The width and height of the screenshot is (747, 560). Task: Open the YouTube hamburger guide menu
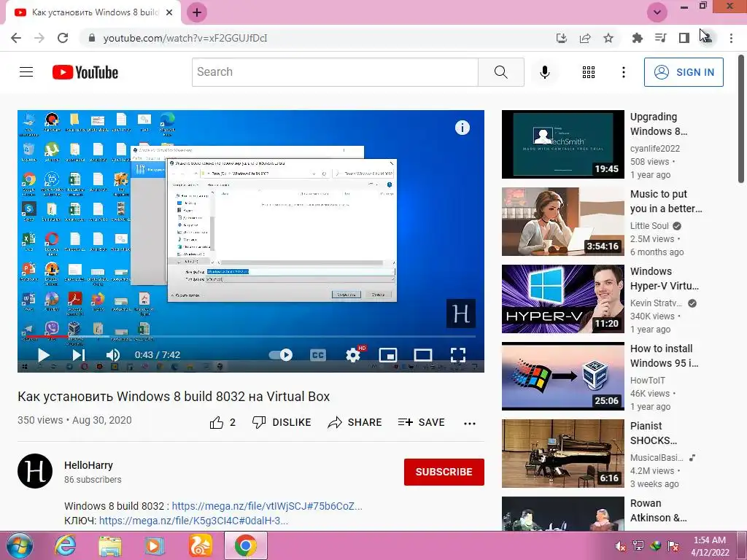(x=26, y=72)
